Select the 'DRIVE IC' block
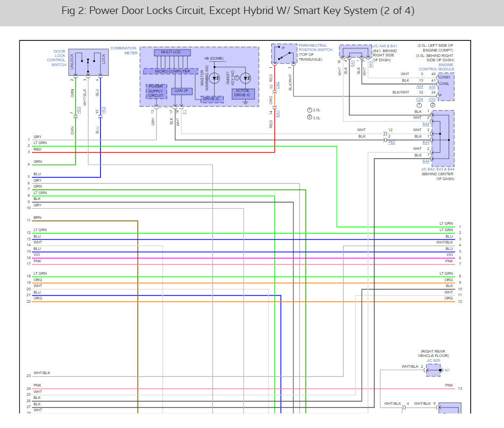 pyautogui.click(x=212, y=99)
